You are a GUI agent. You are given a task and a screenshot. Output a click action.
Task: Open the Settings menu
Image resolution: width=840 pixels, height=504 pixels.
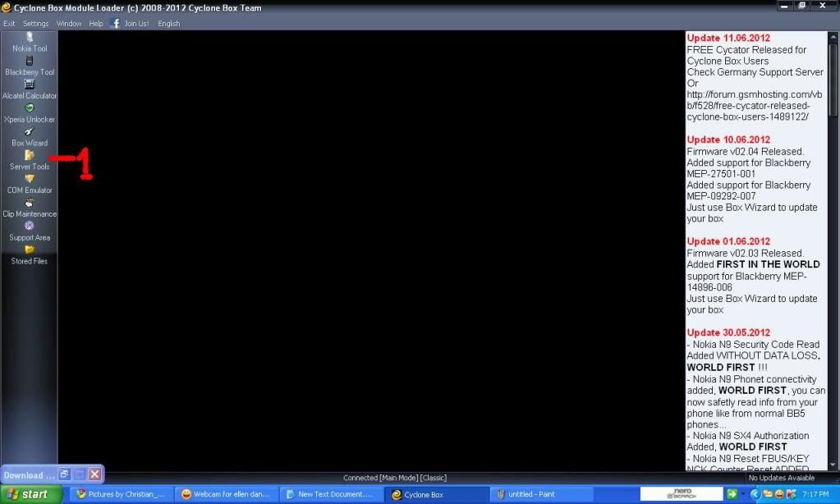point(36,24)
